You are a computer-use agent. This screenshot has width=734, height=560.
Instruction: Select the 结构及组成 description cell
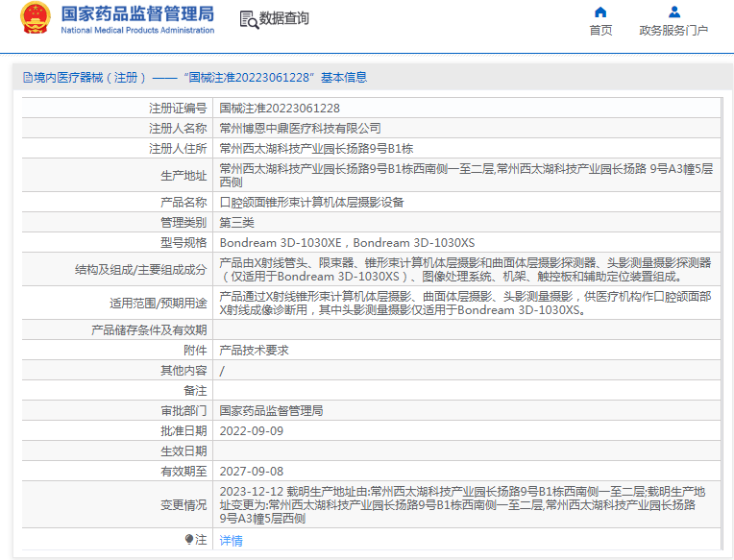[x=465, y=270]
